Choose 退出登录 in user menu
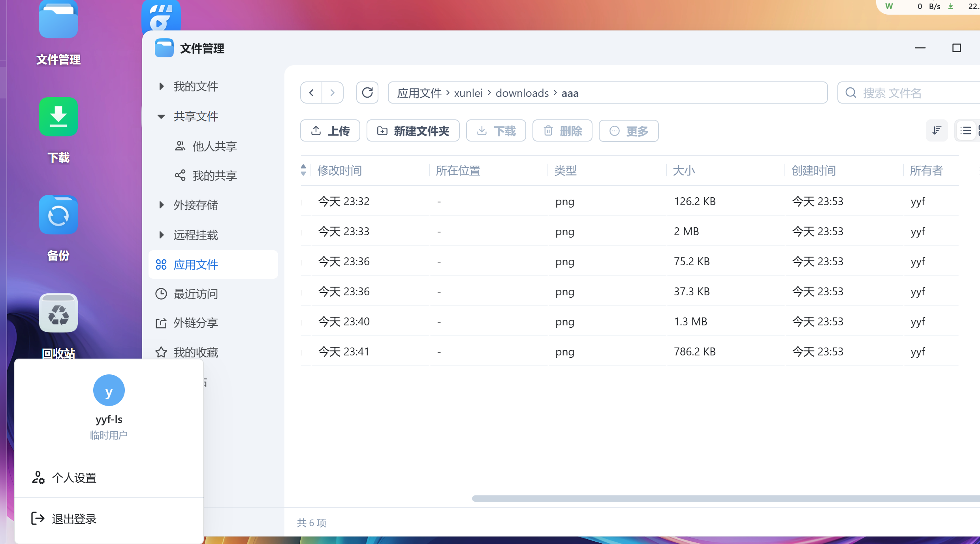Viewport: 980px width, 544px height. [x=74, y=519]
